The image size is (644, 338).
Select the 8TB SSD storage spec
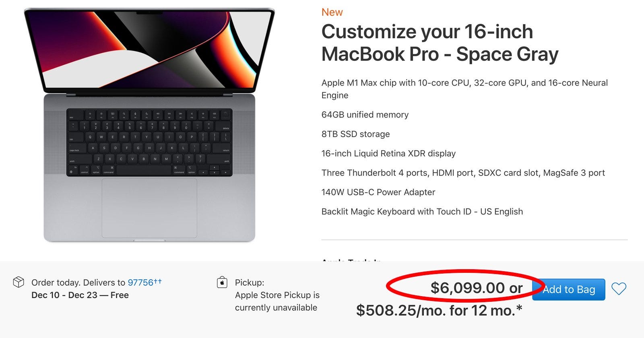355,134
